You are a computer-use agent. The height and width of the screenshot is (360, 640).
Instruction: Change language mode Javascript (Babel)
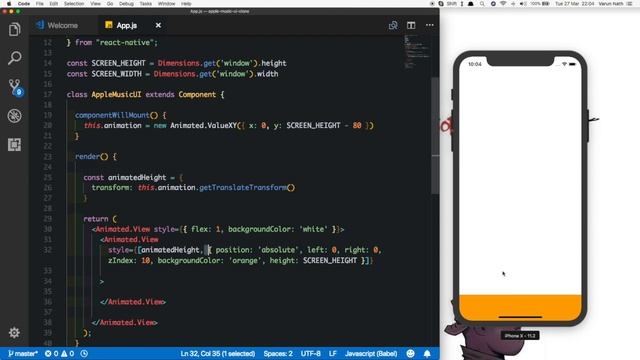pyautogui.click(x=371, y=353)
